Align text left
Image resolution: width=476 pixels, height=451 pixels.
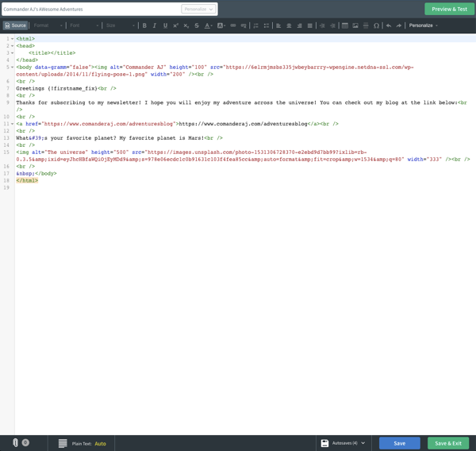click(x=278, y=25)
